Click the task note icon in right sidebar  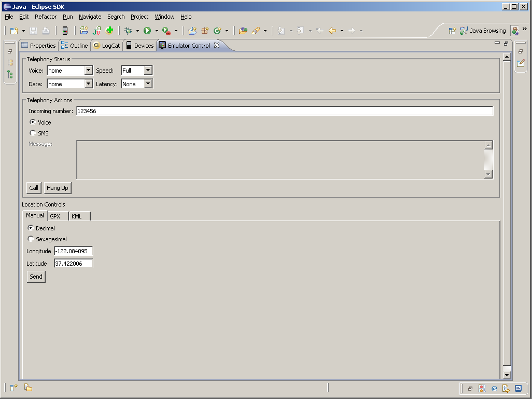pos(521,63)
